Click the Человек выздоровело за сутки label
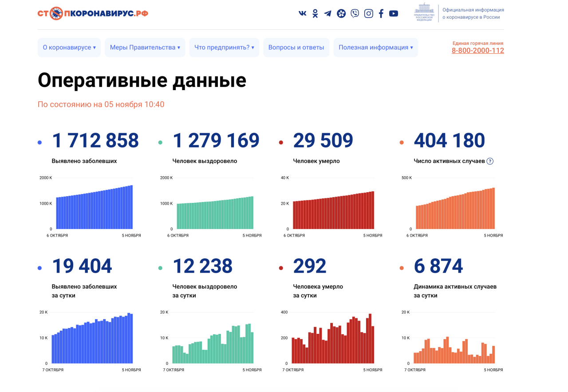Screen dimensions: 568x392 [x=205, y=291]
